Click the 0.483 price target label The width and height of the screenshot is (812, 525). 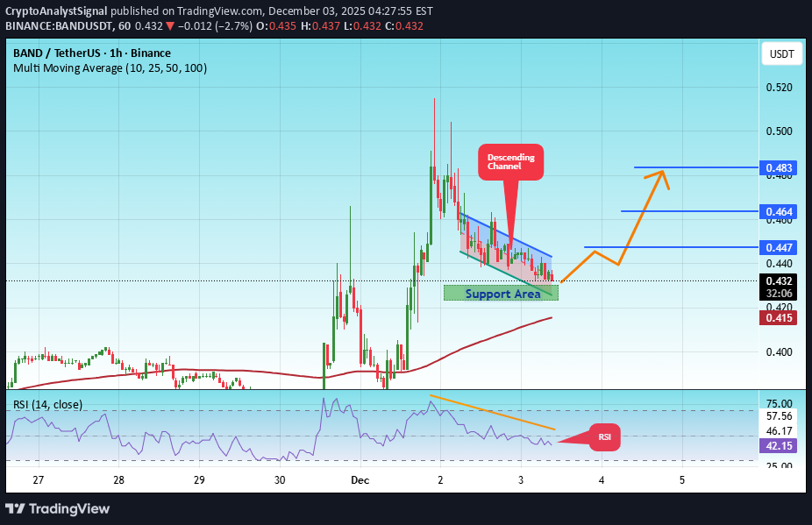pos(779,167)
